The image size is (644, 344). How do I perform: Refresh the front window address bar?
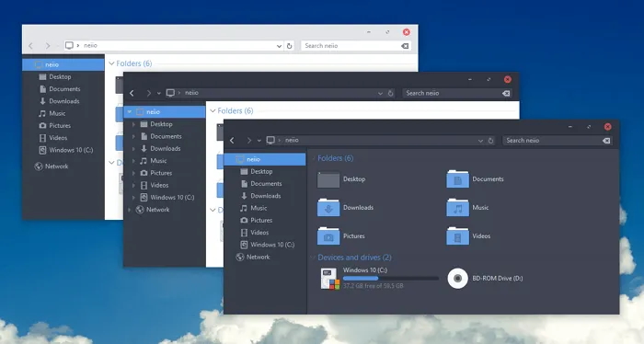490,141
